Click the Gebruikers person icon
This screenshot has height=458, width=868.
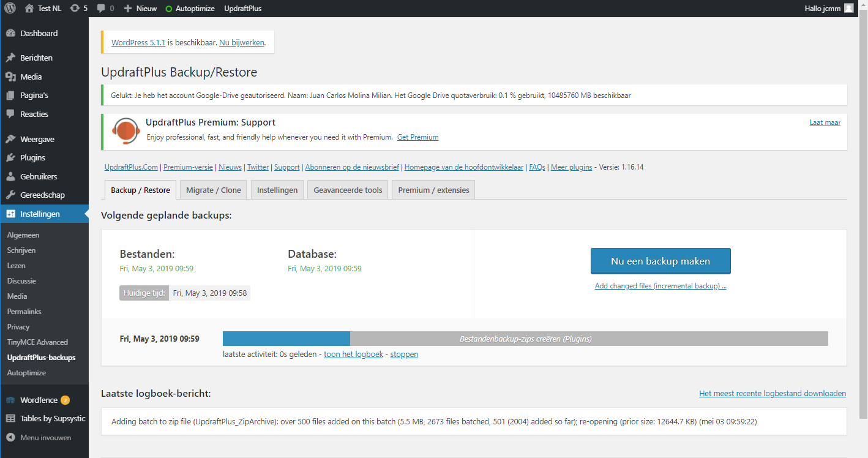(10, 176)
